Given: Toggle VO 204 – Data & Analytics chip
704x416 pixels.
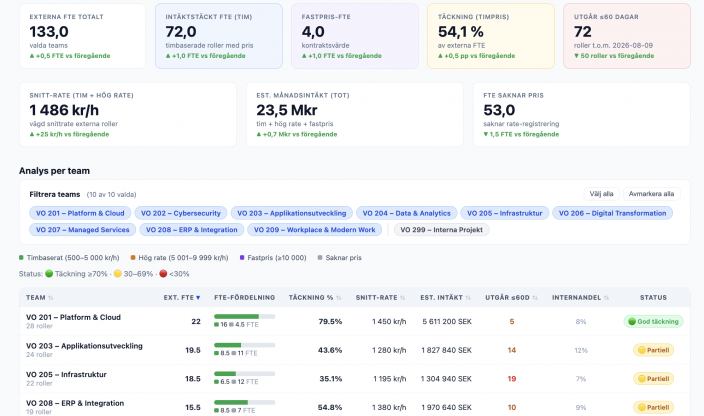Looking at the screenshot, I should click(406, 213).
